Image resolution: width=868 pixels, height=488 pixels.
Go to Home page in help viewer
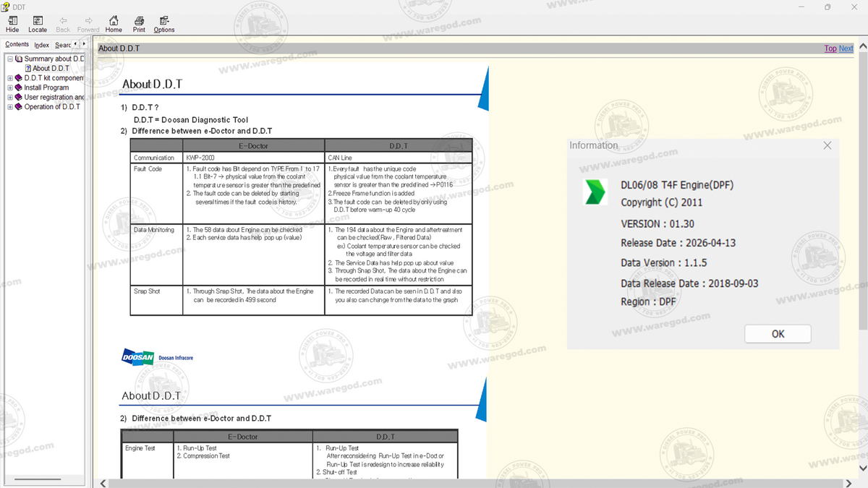[x=114, y=25]
